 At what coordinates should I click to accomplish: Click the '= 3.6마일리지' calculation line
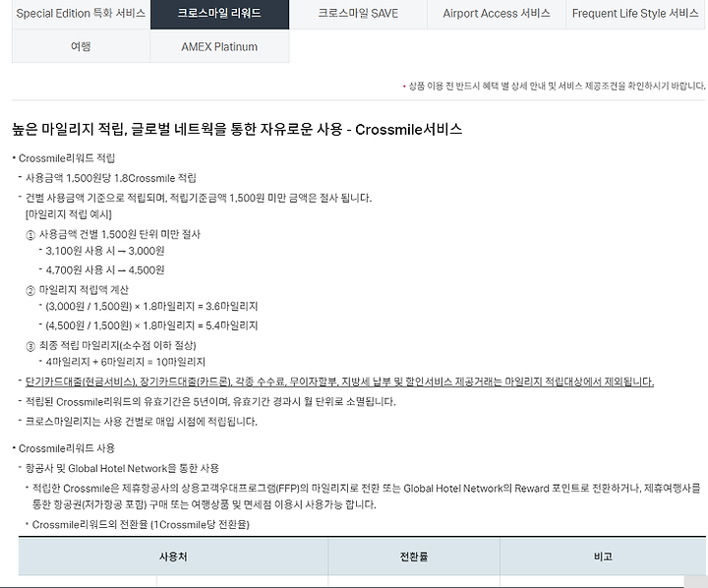coord(151,306)
